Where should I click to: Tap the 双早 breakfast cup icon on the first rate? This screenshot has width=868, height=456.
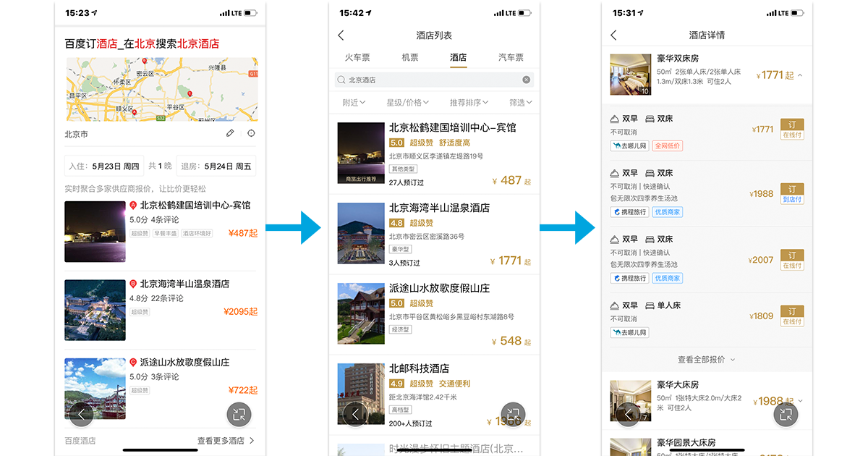click(x=613, y=118)
